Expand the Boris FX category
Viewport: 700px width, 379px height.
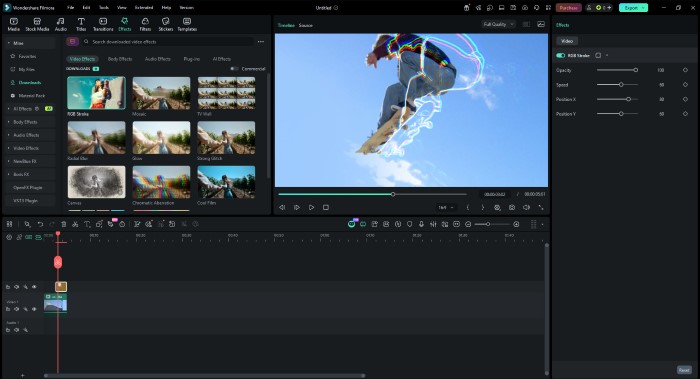[8, 174]
